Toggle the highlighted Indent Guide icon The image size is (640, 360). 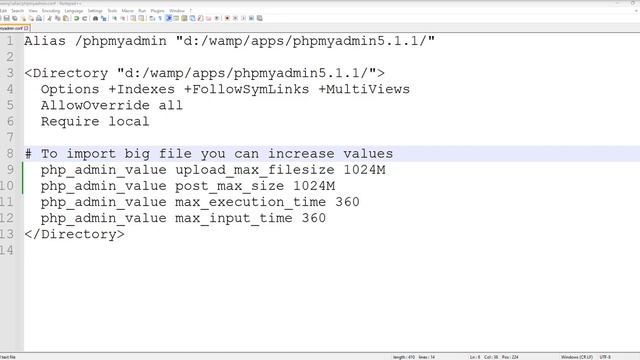coord(169,18)
